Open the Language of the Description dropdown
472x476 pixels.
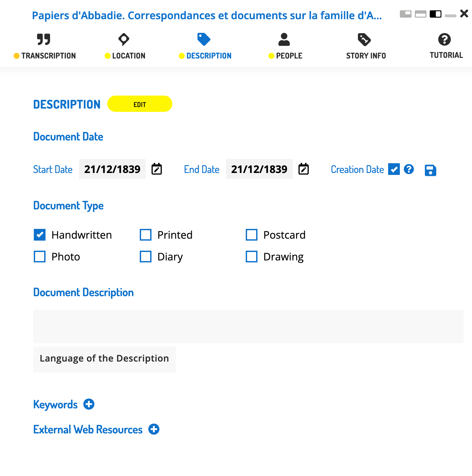[x=104, y=359]
